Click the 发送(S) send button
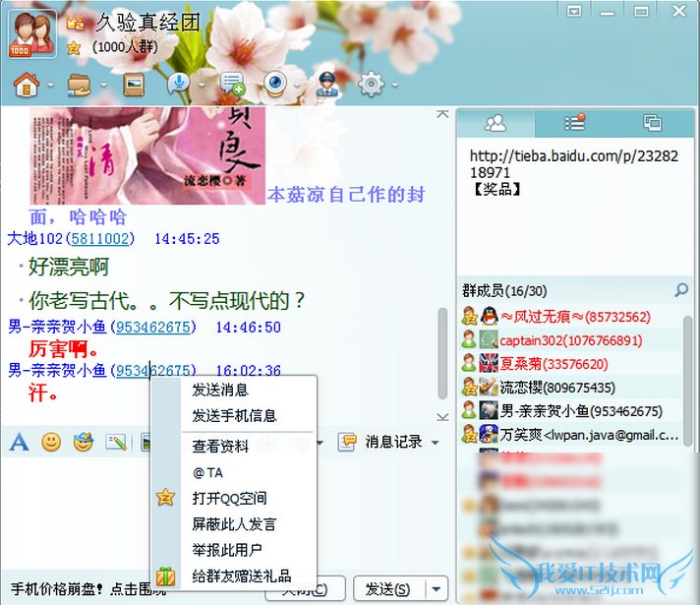Viewport: 700px width, 605px height. coord(389,589)
